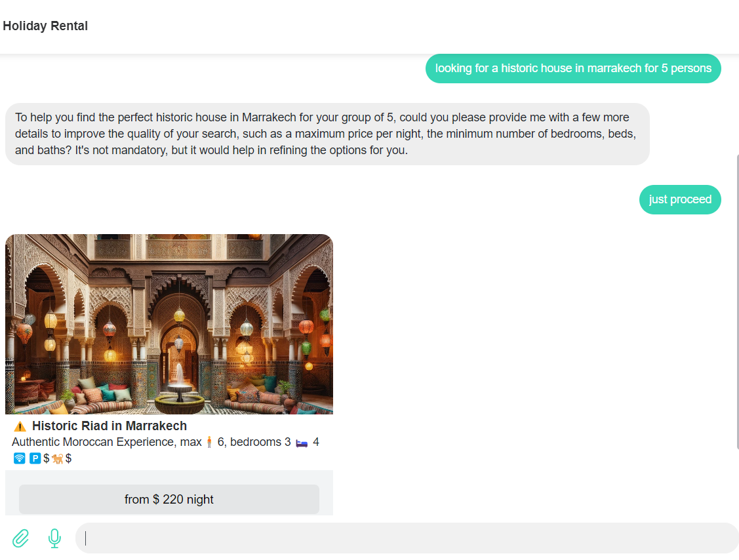Click the warning triangle icon beside listing title
739x560 pixels.
coord(20,426)
